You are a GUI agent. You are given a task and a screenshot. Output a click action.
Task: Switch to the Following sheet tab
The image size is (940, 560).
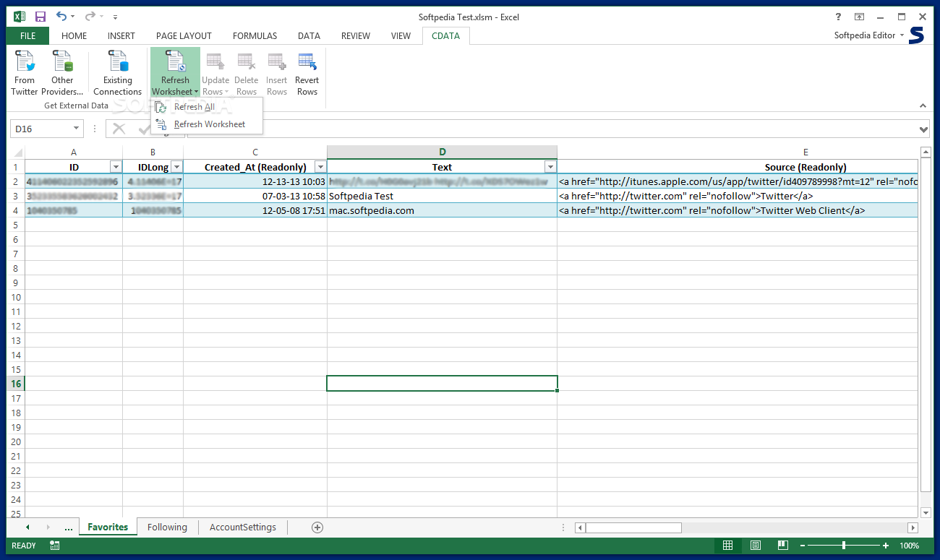click(167, 527)
